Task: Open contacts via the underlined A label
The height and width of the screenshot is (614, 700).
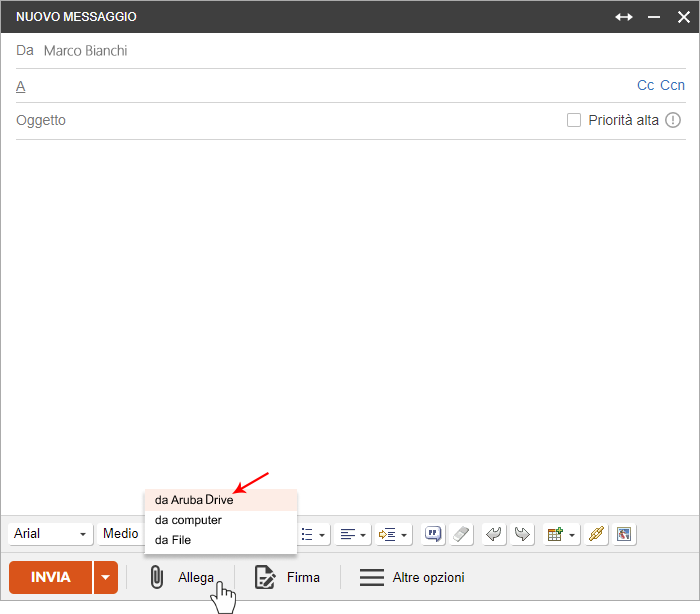Action: pos(21,86)
